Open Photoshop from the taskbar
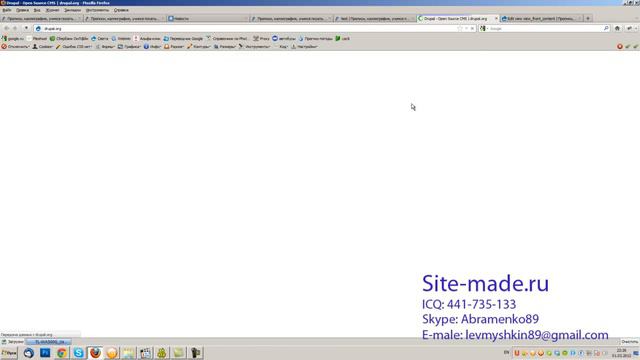640x360 pixels. point(45,353)
